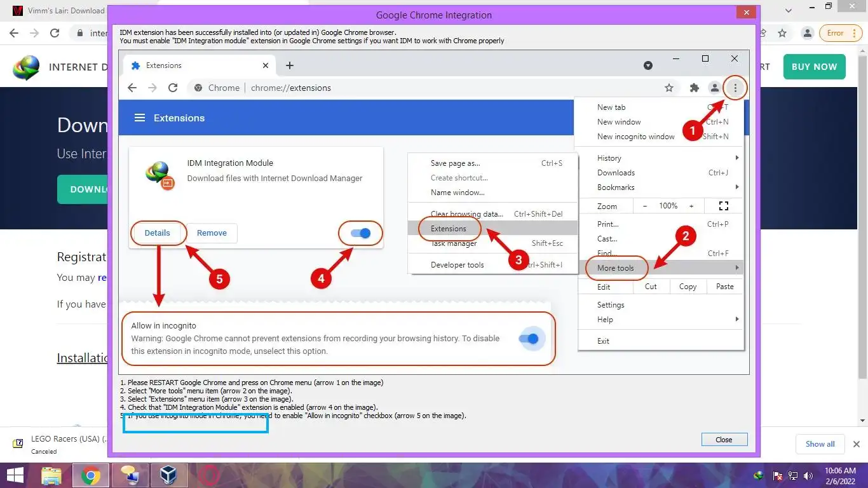
Task: Click the volume speaker icon in tray
Action: (809, 475)
